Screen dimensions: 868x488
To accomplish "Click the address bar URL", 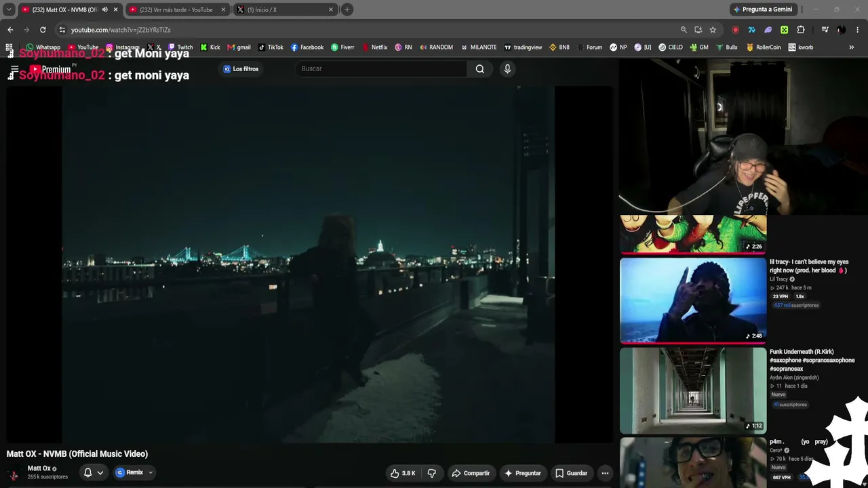I will [x=121, y=30].
